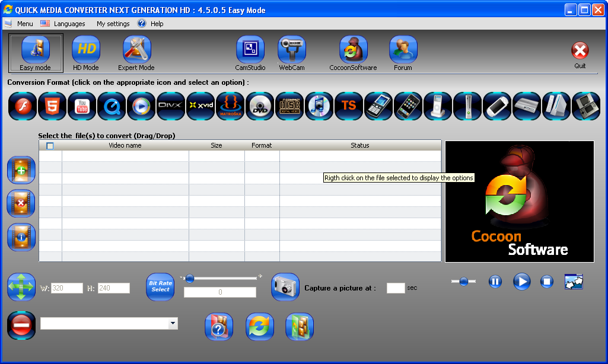Pause the preview playback
Image resolution: width=608 pixels, height=364 pixels.
point(495,282)
